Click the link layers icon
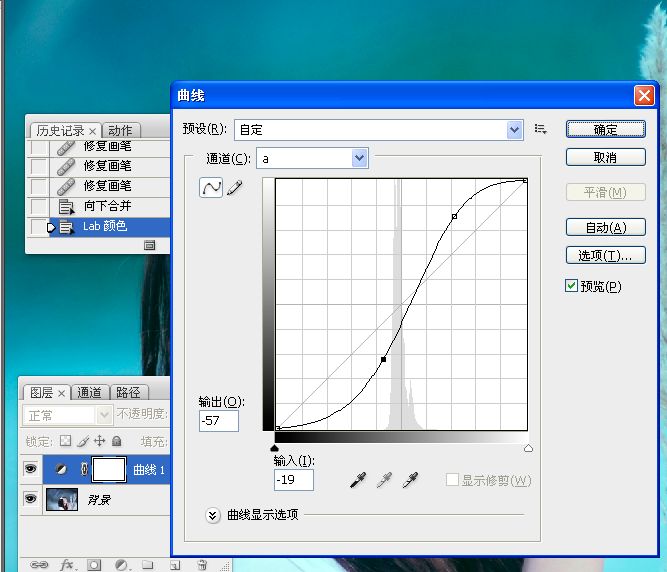The width and height of the screenshot is (667, 572). (x=39, y=564)
